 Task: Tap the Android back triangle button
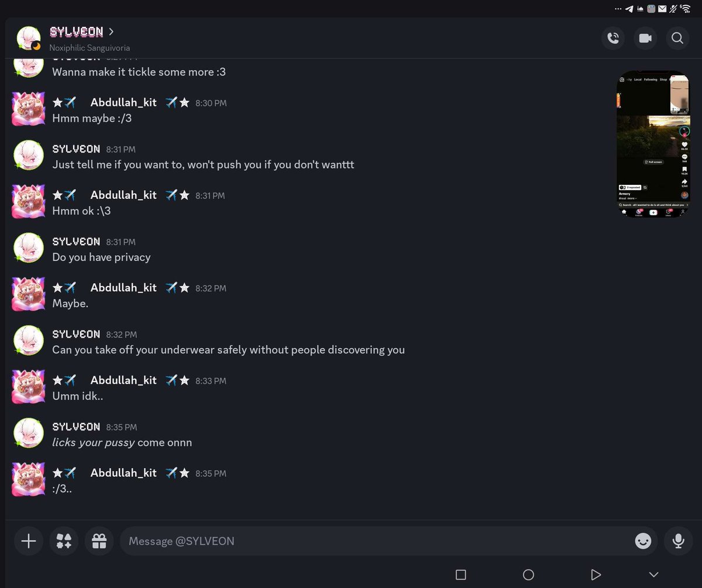click(596, 575)
